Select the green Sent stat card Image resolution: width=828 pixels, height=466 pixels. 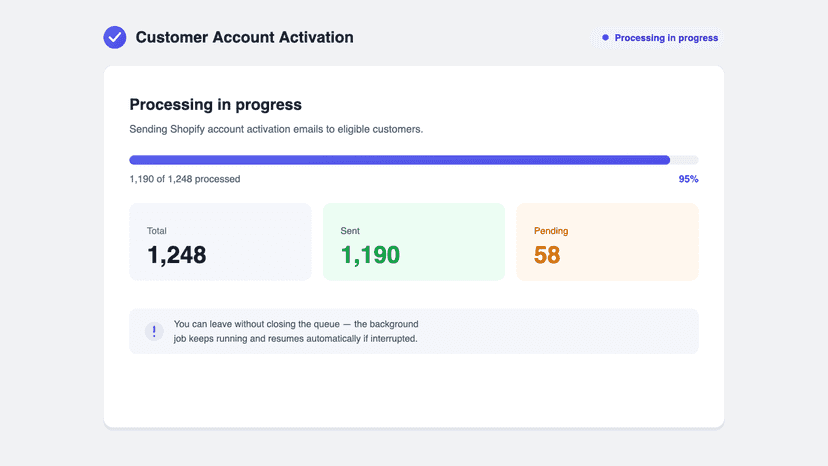point(414,242)
